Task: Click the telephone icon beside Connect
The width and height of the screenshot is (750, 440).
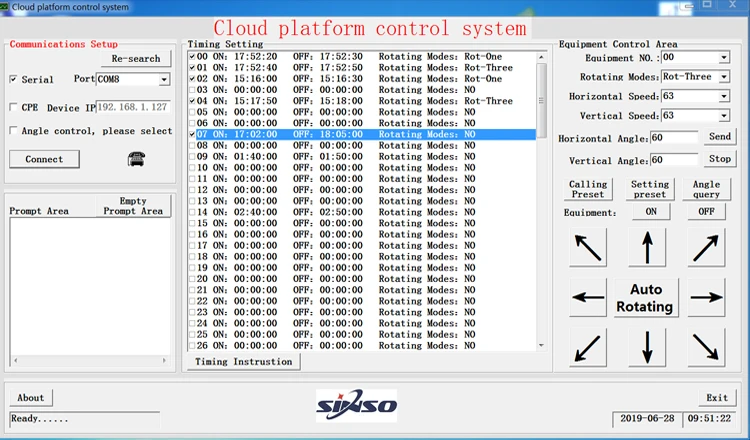Action: point(136,159)
